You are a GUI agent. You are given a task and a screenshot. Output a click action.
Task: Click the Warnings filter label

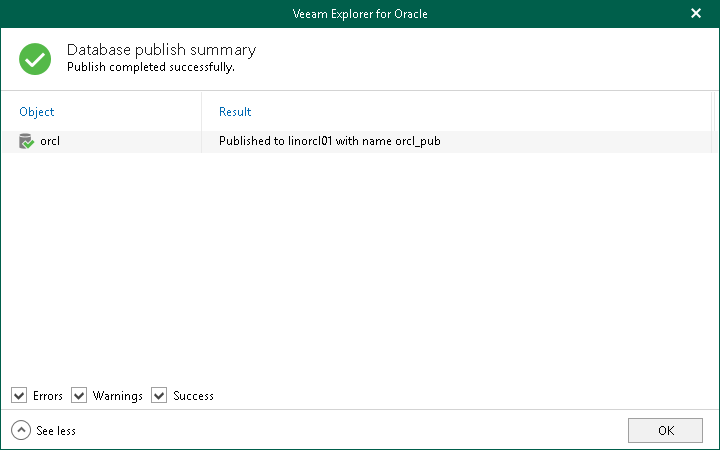pos(118,396)
